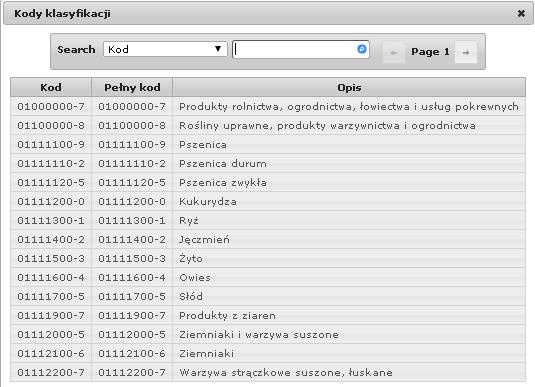Select Ziemniaki i warzywa suszone row
Image resolution: width=535 pixels, height=387 pixels.
268,334
